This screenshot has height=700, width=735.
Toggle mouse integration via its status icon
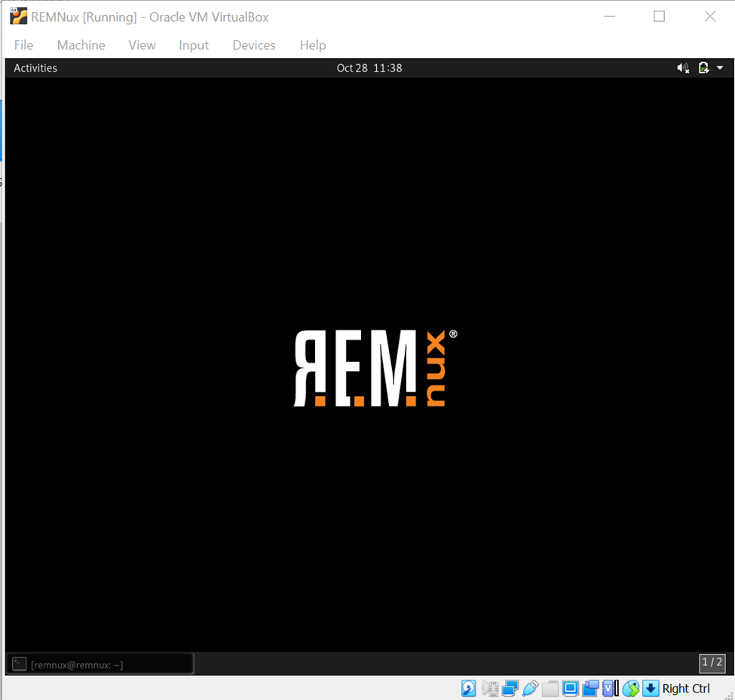631,688
